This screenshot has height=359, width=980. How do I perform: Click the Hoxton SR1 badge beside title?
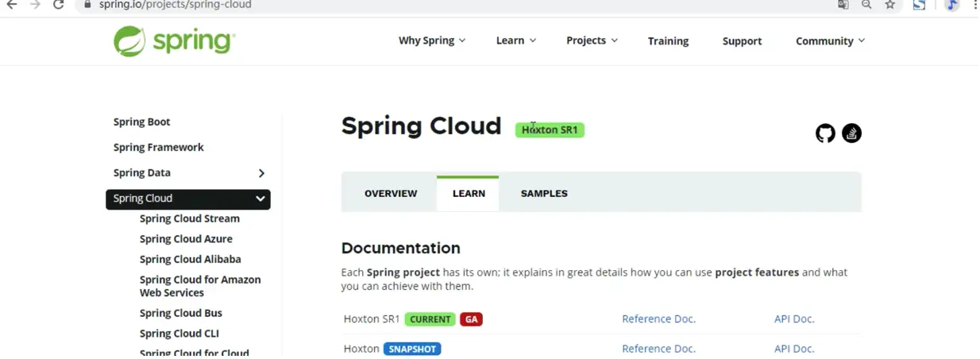[550, 130]
